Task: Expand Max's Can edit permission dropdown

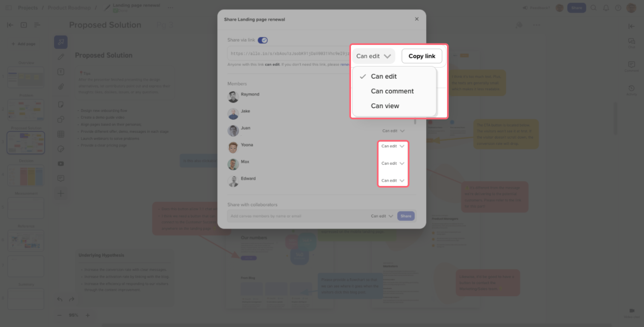Action: pyautogui.click(x=393, y=163)
